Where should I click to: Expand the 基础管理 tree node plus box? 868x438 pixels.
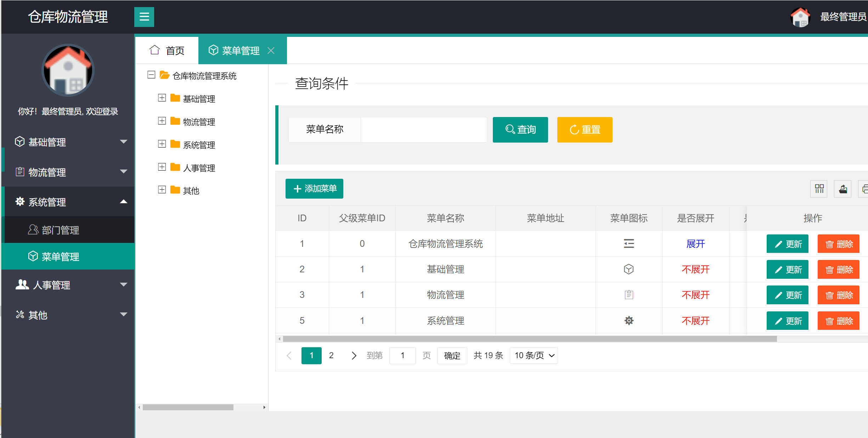pos(162,98)
